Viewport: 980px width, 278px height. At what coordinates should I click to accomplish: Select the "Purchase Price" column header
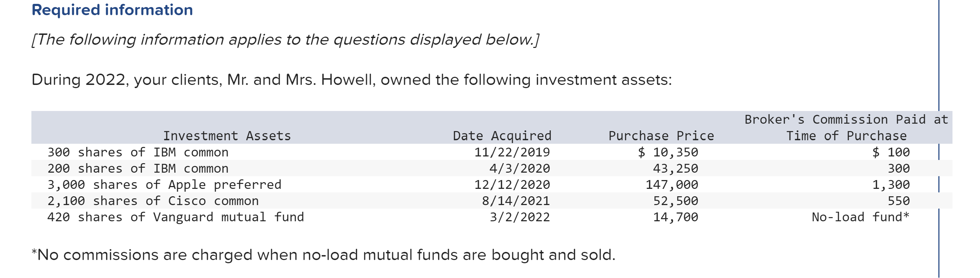tap(661, 136)
